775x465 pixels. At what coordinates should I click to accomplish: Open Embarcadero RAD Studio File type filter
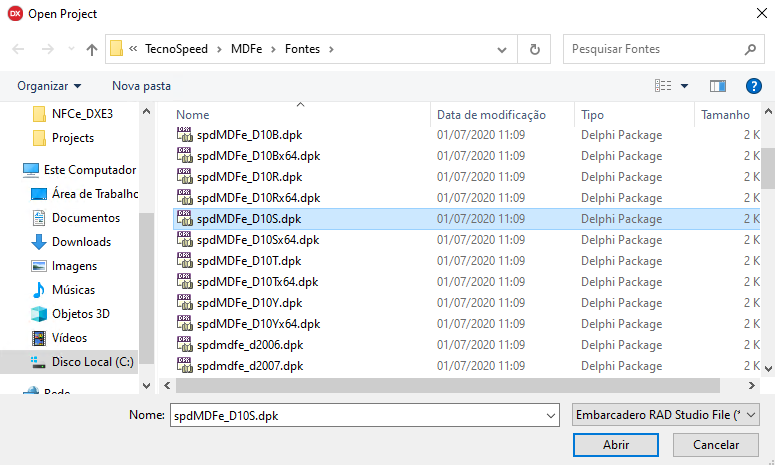pos(665,415)
